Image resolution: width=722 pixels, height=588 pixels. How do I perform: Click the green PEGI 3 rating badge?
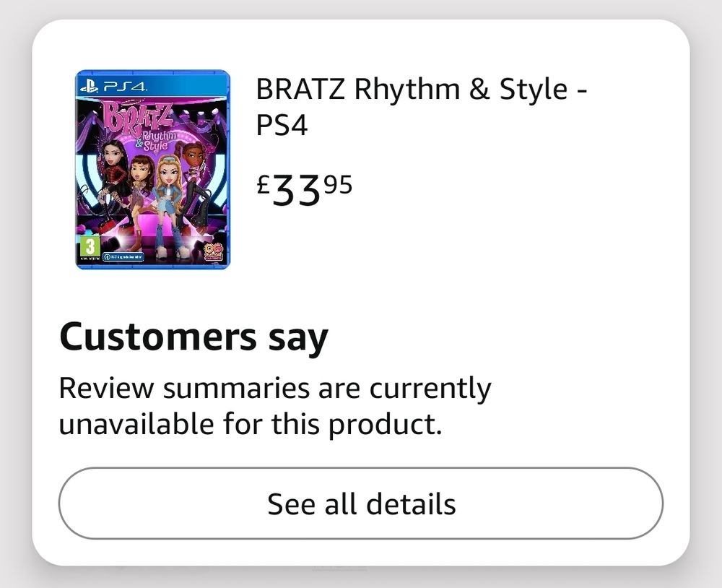point(88,246)
